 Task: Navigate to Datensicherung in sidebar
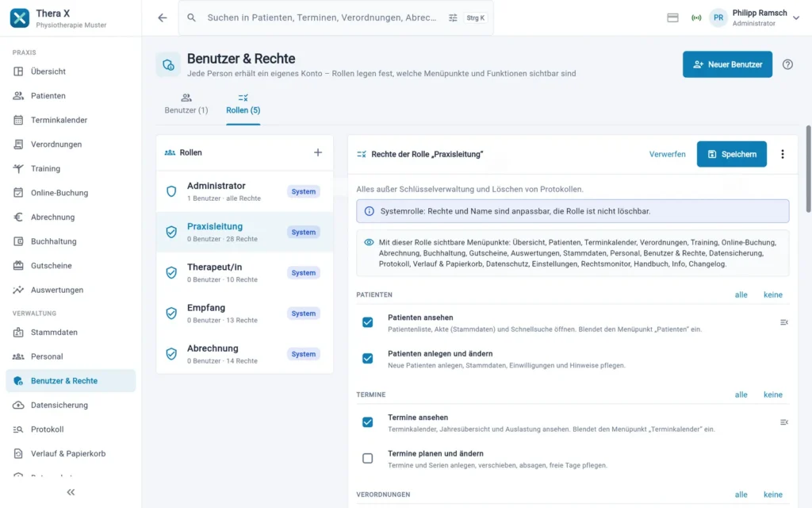71,405
